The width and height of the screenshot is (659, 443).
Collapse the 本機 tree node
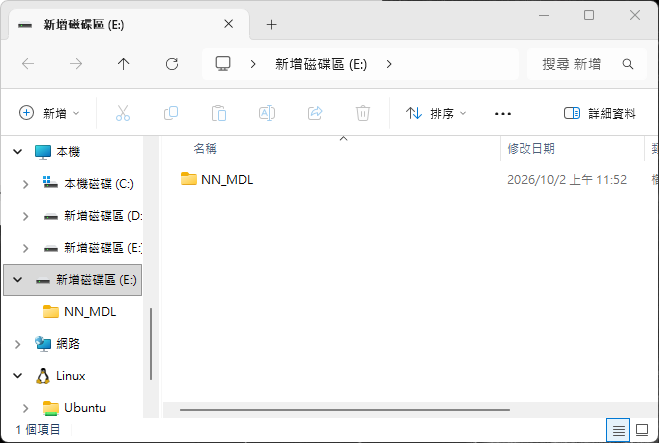pyautogui.click(x=18, y=151)
